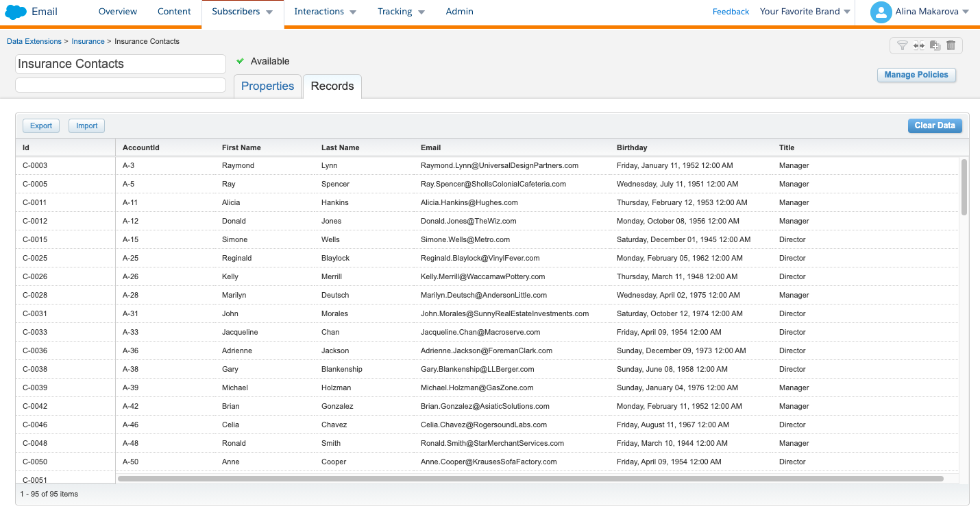The width and height of the screenshot is (980, 513).
Task: Open Your Favorite Brand account switcher
Action: point(805,12)
